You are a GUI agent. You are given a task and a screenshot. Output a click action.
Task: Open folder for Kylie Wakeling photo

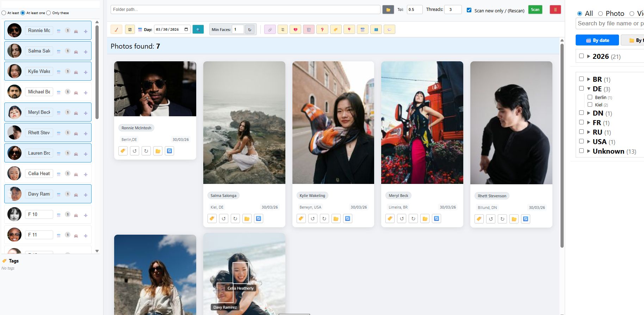point(336,218)
